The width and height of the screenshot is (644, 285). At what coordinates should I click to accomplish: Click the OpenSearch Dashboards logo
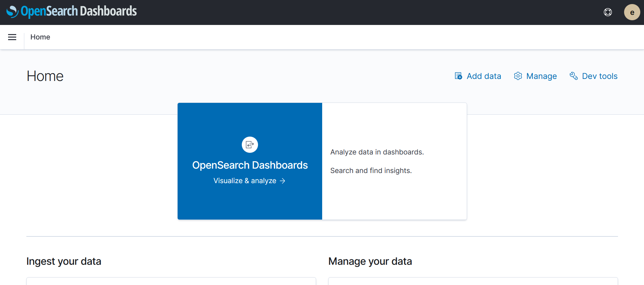point(72,12)
